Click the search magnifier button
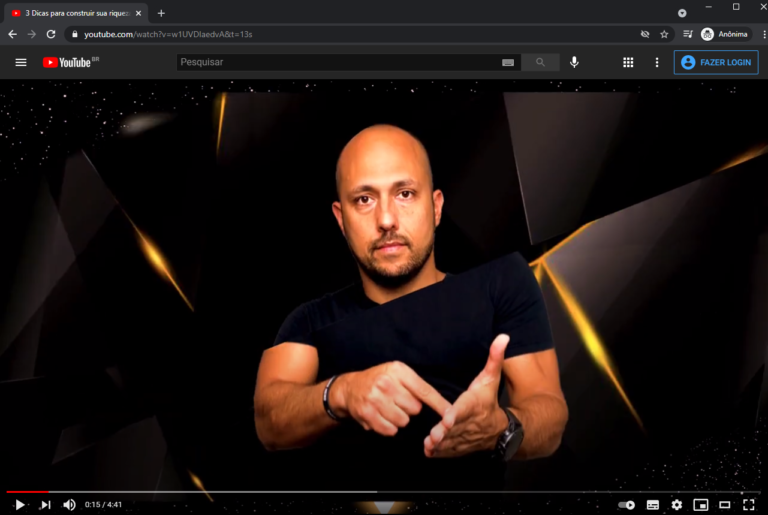Viewport: 768px width, 515px height. pos(541,62)
